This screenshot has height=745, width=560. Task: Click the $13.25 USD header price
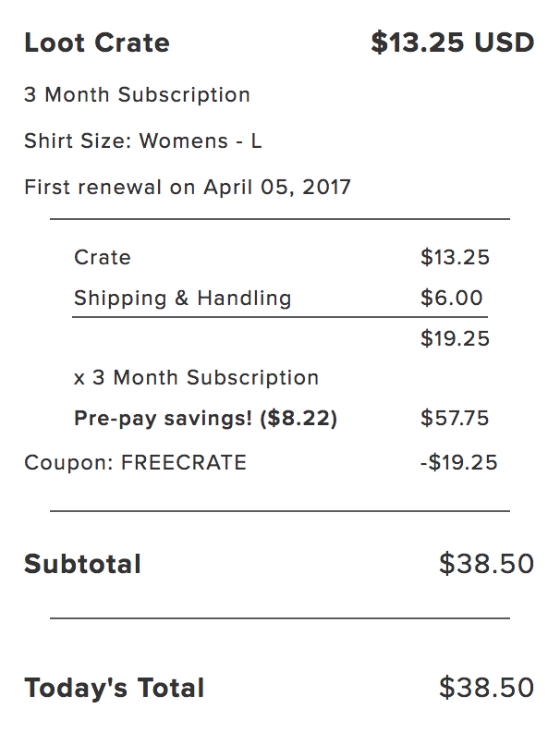(452, 43)
